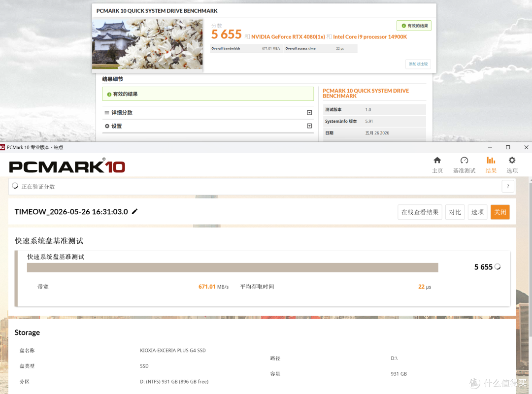Click the PCMark 10 title bar app icon
Viewport: 532px width, 394px height.
[2, 147]
